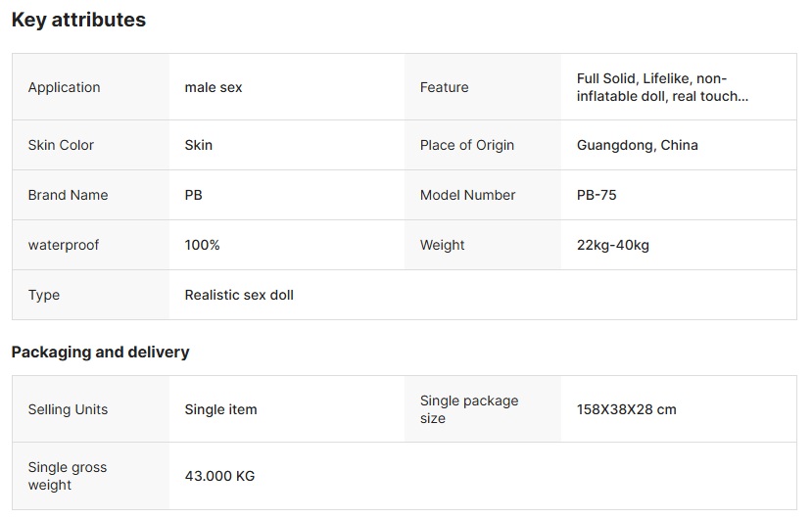Select the Guangdong, China value
812x519 pixels.
click(638, 145)
